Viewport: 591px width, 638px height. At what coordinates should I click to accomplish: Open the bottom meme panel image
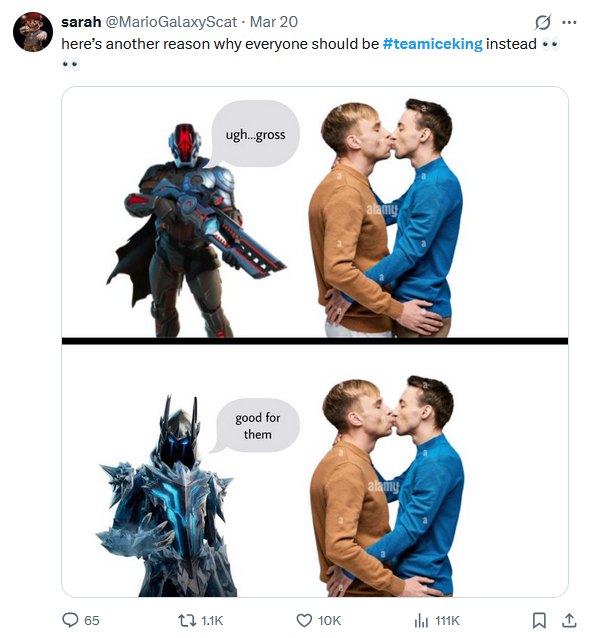coord(315,470)
